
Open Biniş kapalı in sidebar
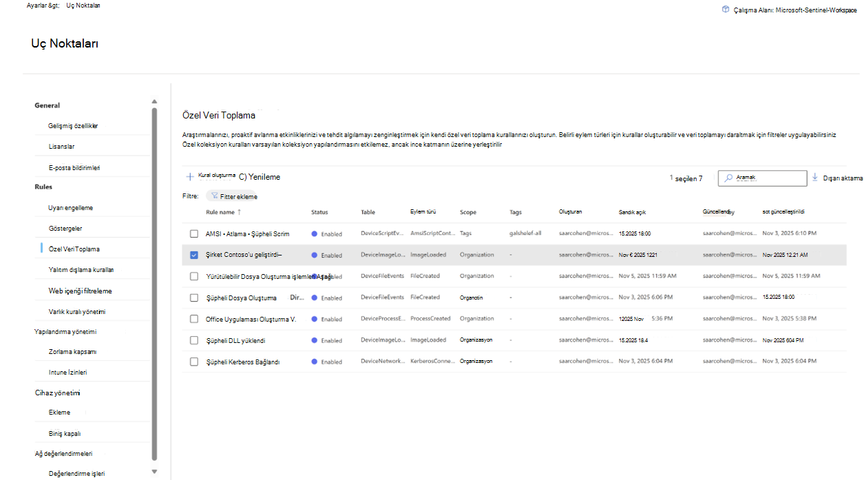coord(65,433)
